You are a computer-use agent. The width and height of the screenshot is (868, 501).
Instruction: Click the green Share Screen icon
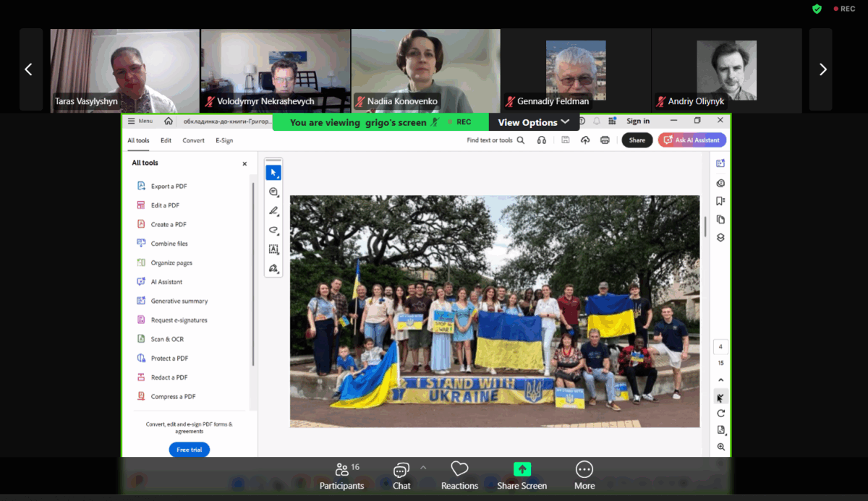tap(522, 469)
